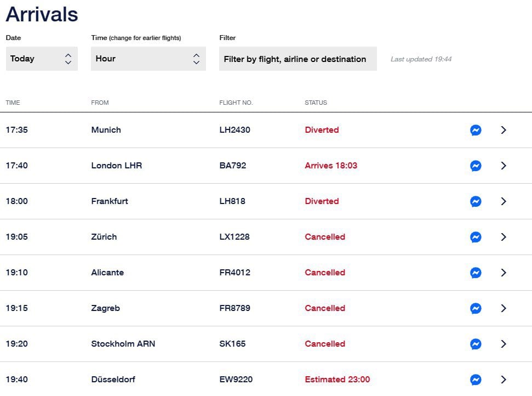Click Messenger icon for London LHR flight
The height and width of the screenshot is (396, 532).
[476, 166]
